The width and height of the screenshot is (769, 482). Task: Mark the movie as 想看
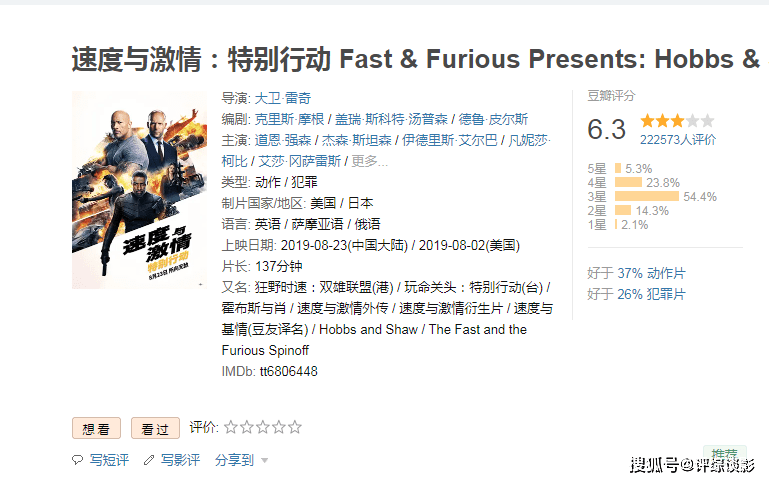pos(97,428)
